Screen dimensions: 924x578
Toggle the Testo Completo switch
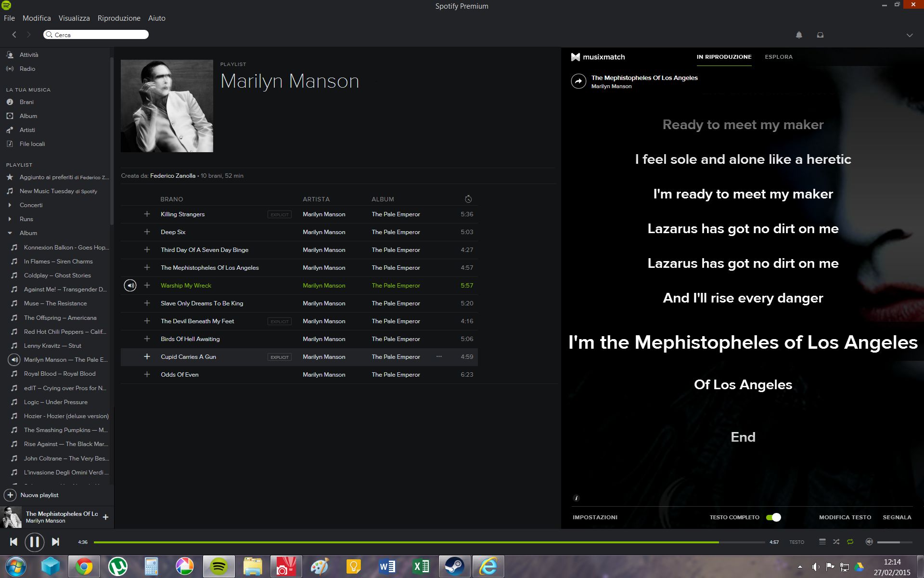tap(773, 517)
